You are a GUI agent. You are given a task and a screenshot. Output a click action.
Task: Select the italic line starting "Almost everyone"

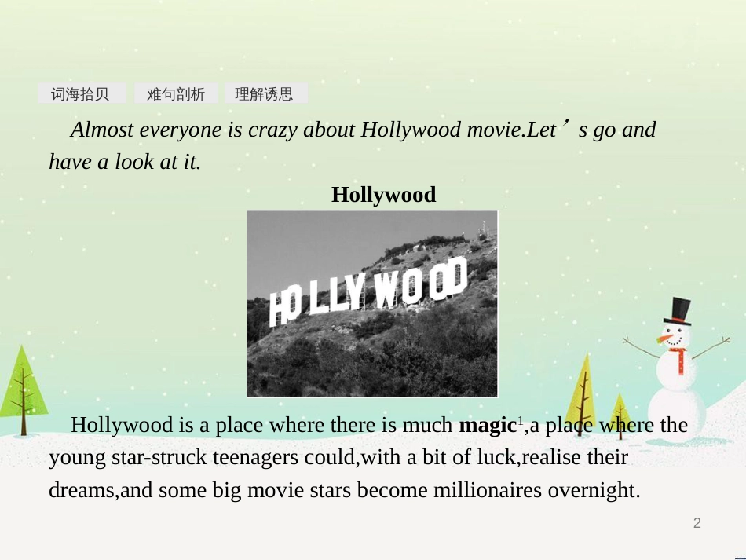(x=364, y=130)
